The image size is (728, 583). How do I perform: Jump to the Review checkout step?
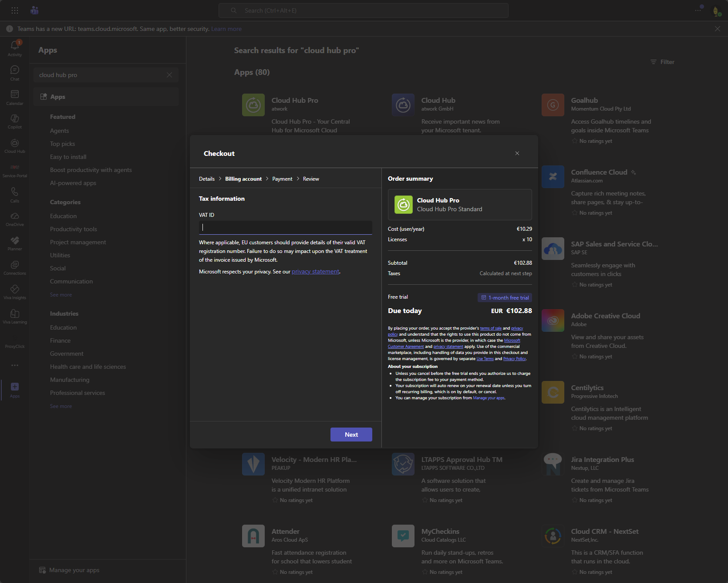coord(311,179)
